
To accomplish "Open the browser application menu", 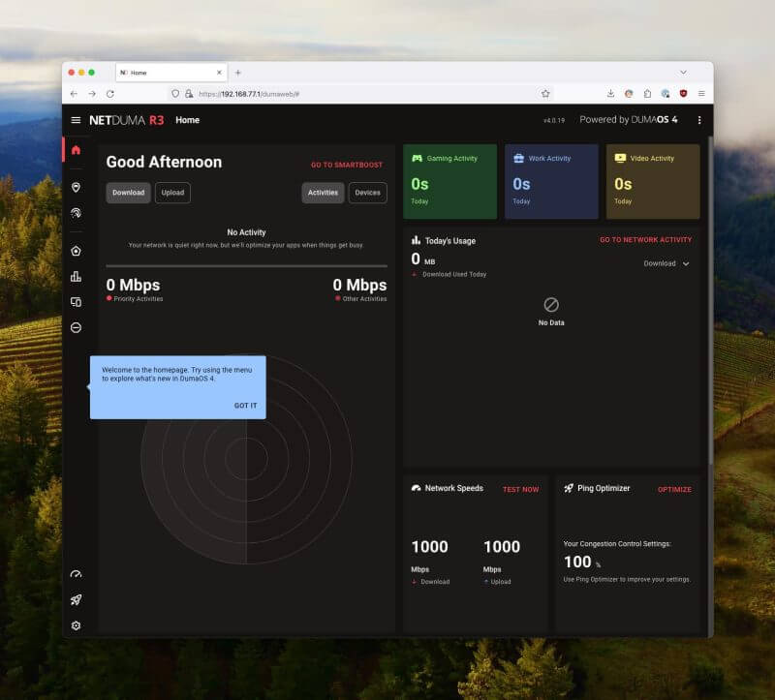I will [x=701, y=94].
